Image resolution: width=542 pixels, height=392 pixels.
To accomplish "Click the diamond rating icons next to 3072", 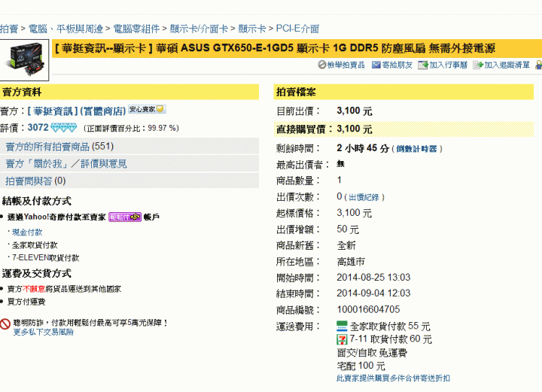I will [x=63, y=128].
